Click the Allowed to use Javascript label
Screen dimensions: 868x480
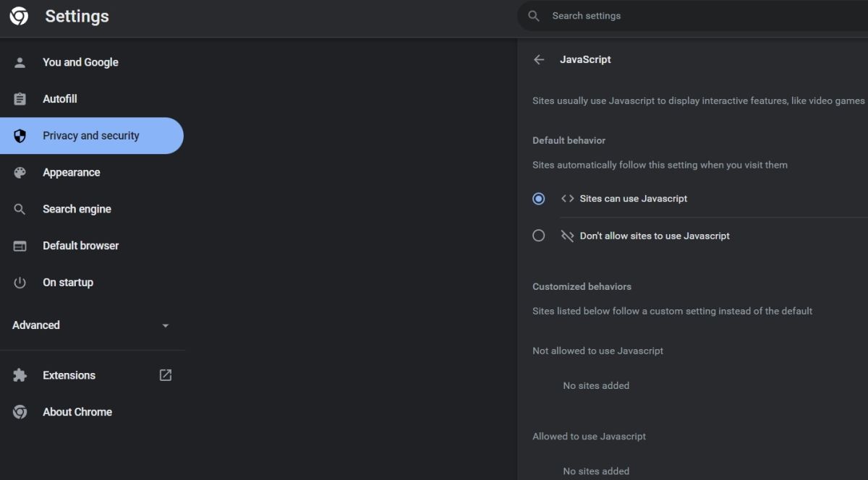[590, 437]
